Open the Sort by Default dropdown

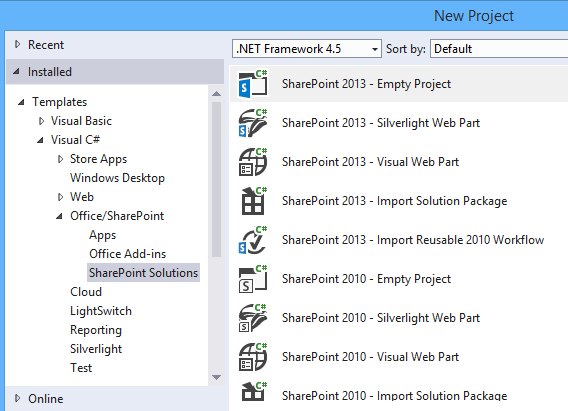[499, 49]
